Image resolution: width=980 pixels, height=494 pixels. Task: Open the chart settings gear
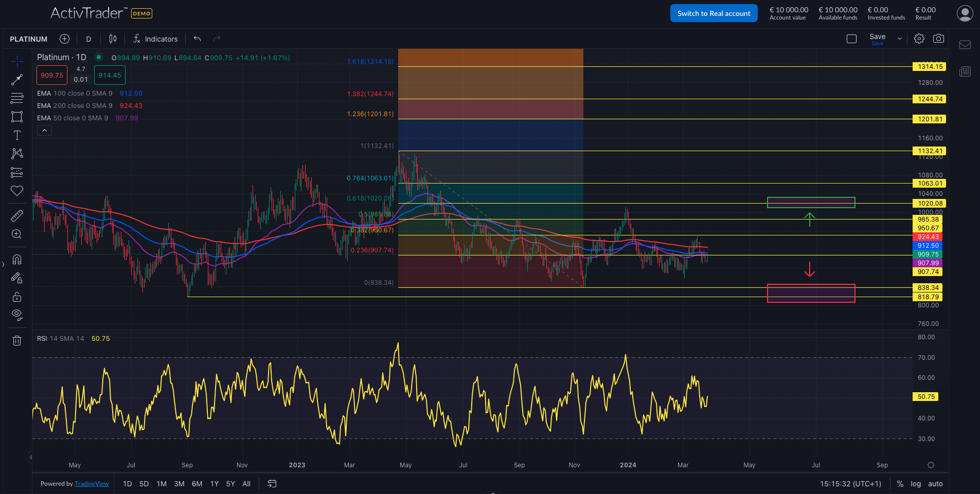pos(919,38)
